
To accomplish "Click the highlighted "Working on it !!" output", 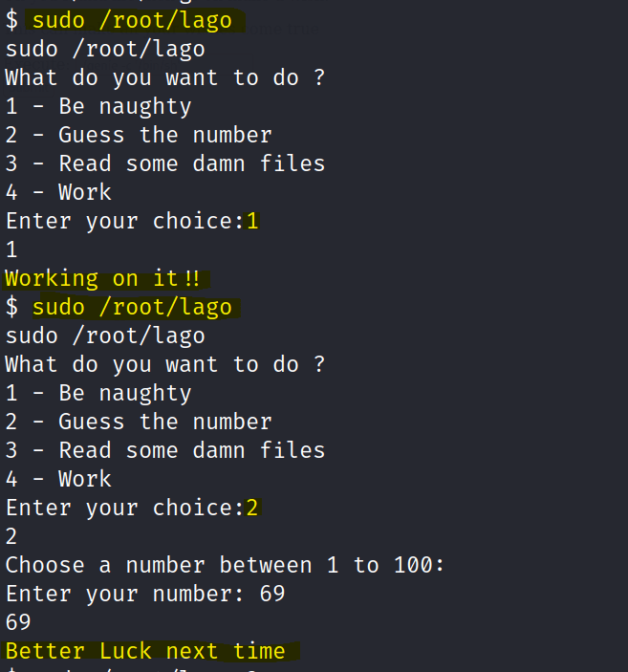I will 105,279.
